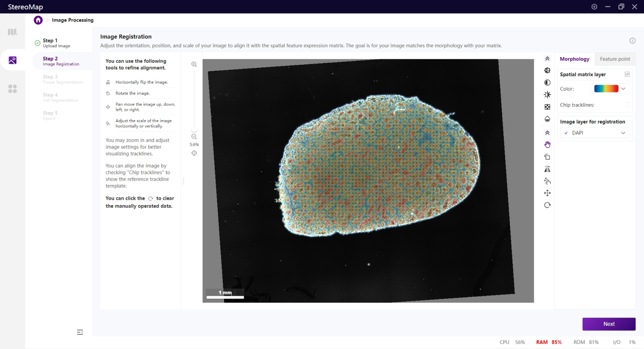Select the move image arrows tool

pyautogui.click(x=547, y=193)
